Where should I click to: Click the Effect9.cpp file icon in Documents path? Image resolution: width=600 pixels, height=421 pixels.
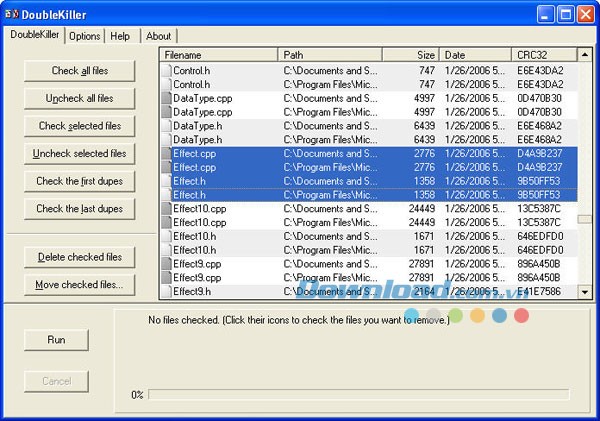pyautogui.click(x=166, y=264)
